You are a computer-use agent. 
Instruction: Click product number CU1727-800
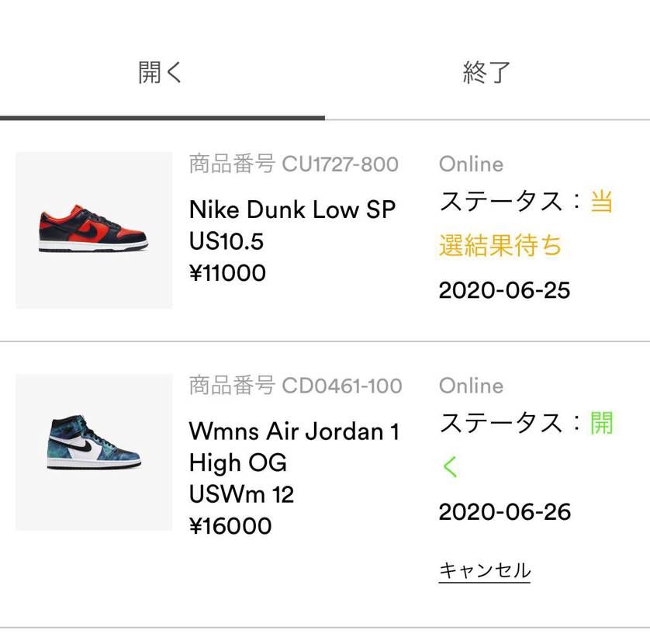pyautogui.click(x=294, y=164)
